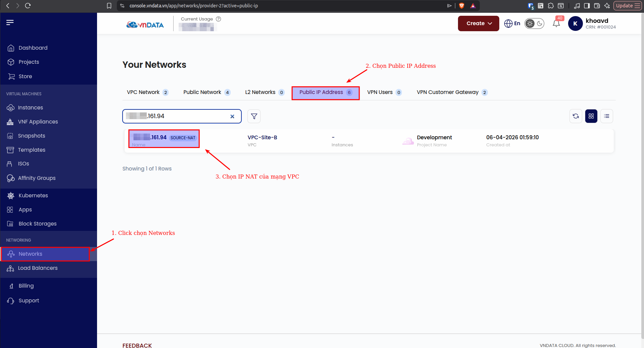
Task: Switch to the L2 Networks tab
Action: pos(265,92)
